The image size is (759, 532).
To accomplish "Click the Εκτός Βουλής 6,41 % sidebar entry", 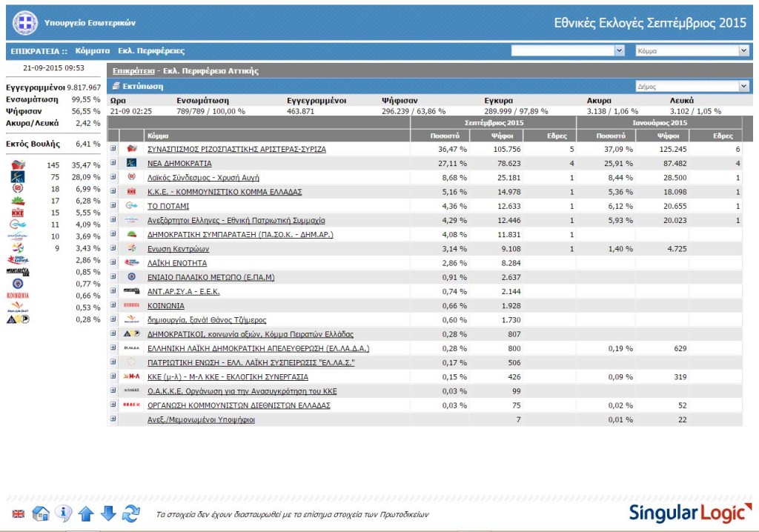I will coord(53,144).
